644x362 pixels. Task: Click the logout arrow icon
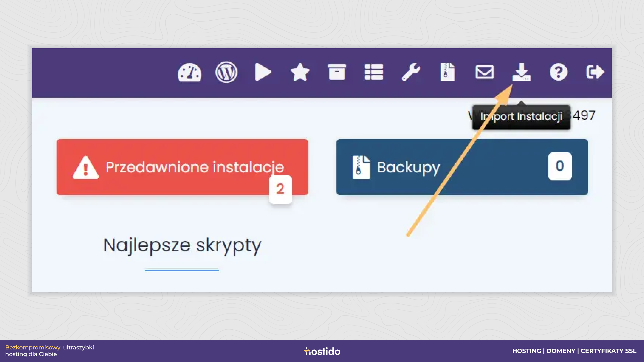tap(595, 72)
